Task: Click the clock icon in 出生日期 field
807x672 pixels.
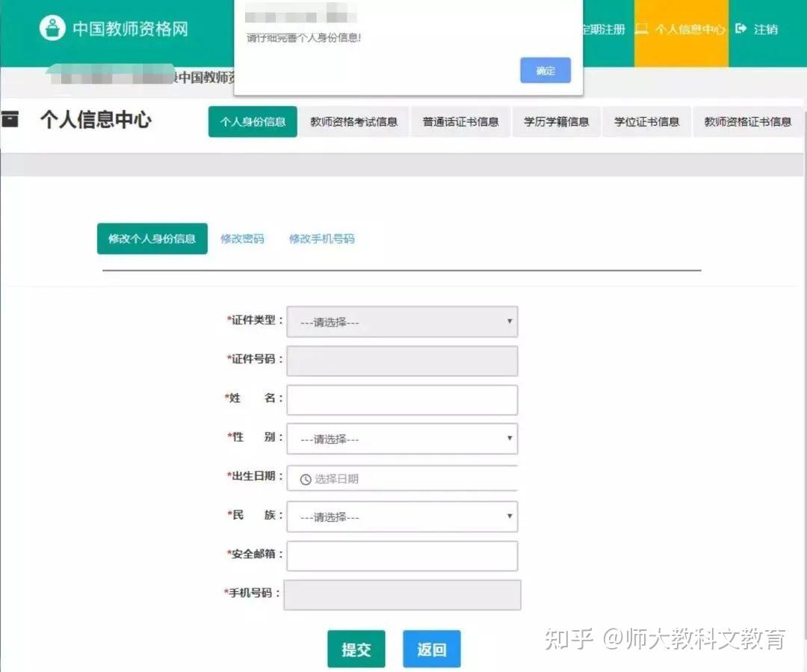Action: [305, 479]
